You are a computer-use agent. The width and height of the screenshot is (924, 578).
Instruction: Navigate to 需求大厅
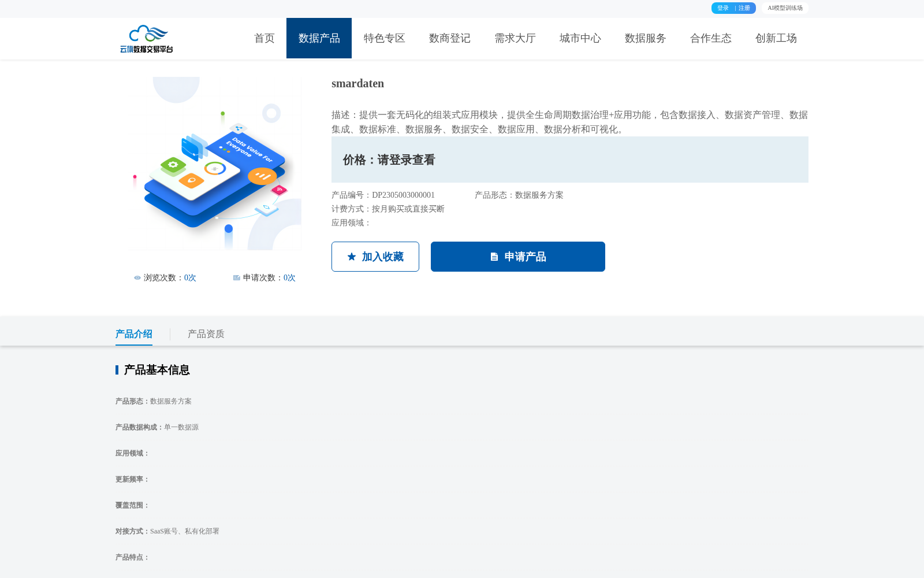pos(515,38)
